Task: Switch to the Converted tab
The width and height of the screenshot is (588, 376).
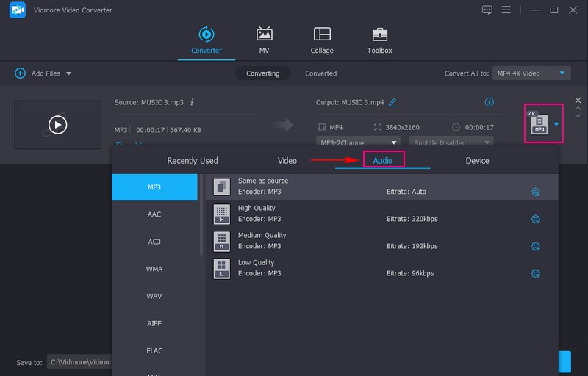Action: click(x=320, y=73)
